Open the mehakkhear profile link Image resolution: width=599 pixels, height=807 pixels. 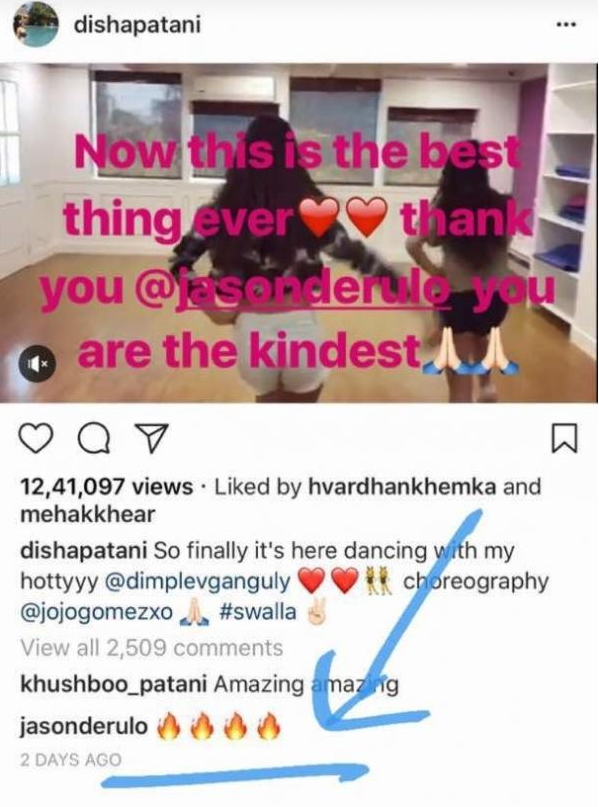click(87, 514)
